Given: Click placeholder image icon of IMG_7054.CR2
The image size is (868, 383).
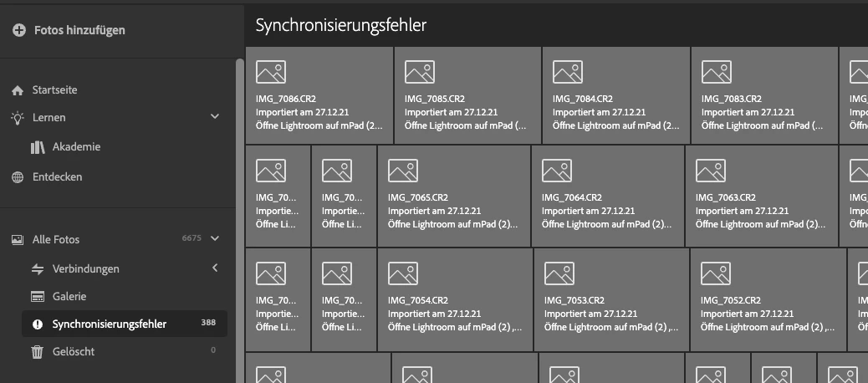Looking at the screenshot, I should click(x=403, y=273).
